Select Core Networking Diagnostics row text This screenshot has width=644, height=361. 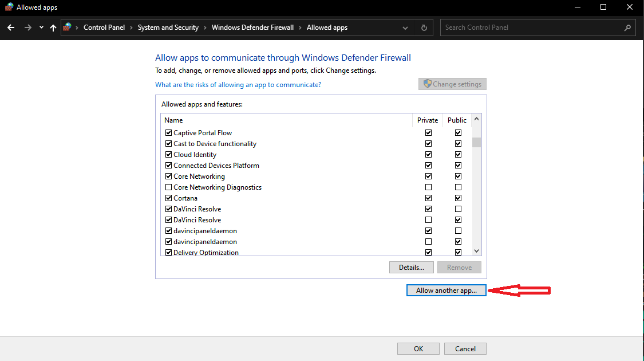(x=218, y=187)
